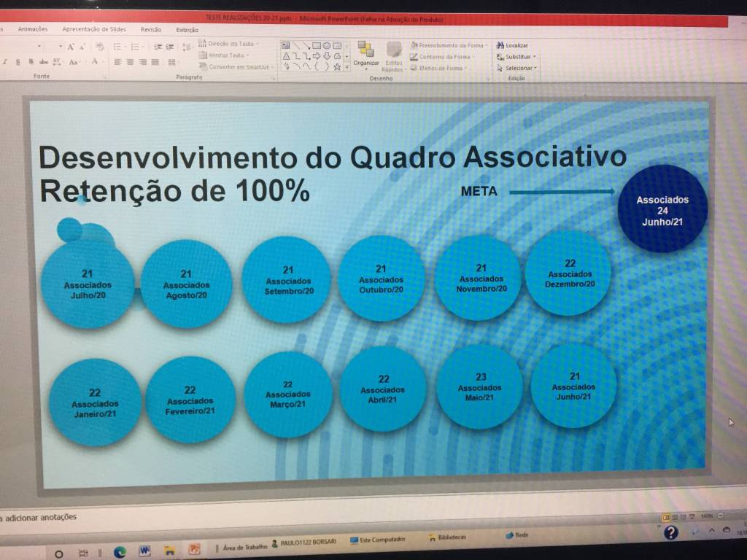Image resolution: width=747 pixels, height=560 pixels.
Task: Select the dark blue Associados 24 circle
Action: click(x=662, y=209)
